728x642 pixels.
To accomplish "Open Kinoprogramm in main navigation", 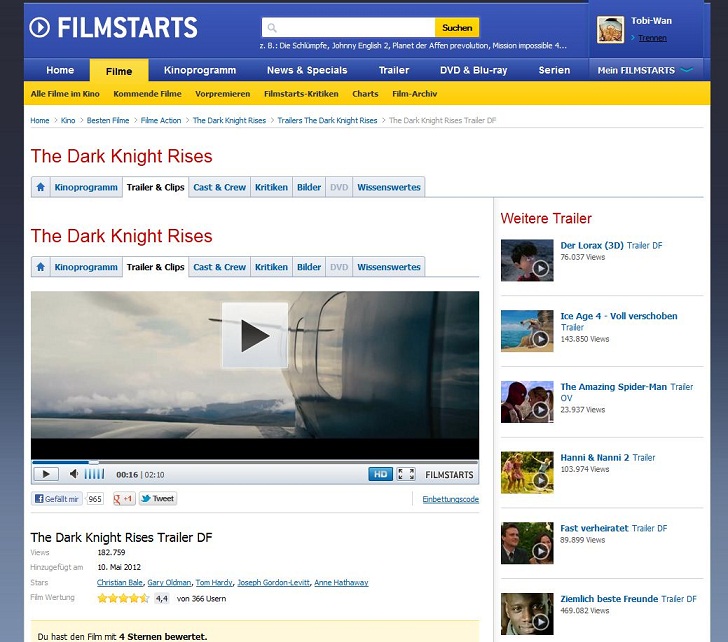I will (200, 70).
